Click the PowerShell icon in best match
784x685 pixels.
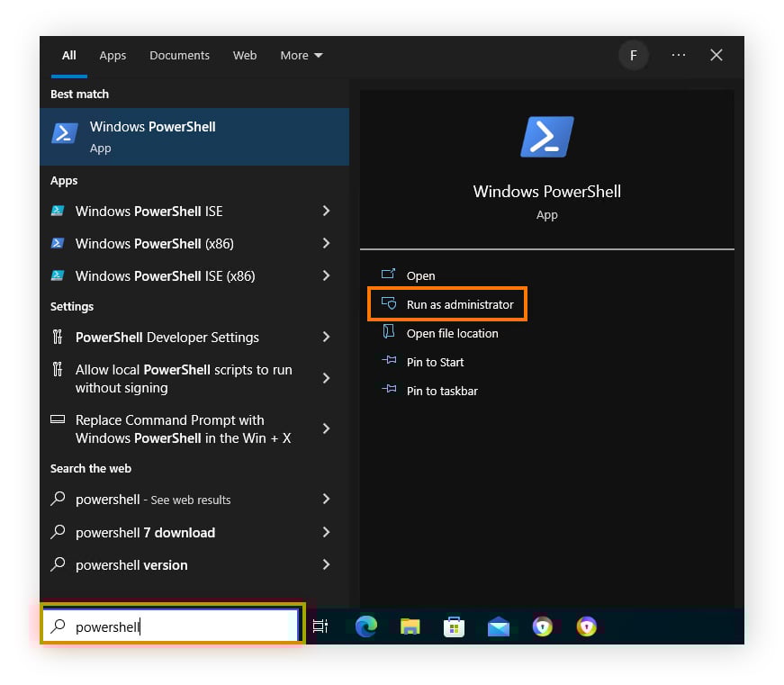click(65, 133)
